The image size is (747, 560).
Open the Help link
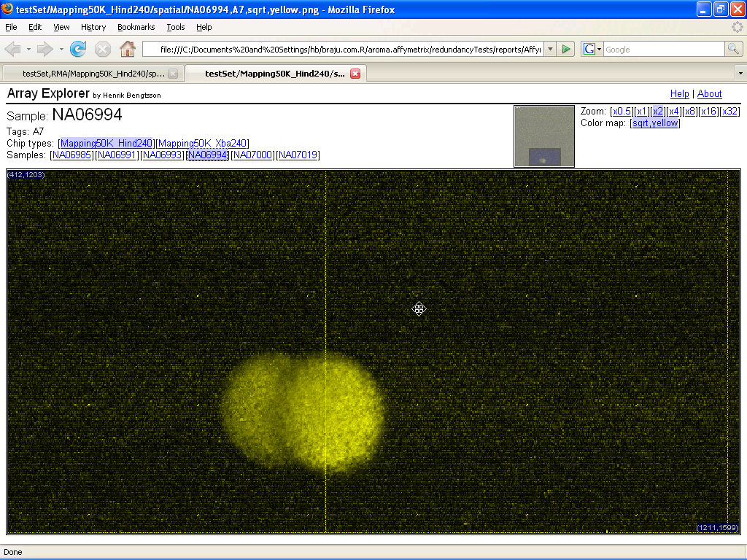(x=679, y=94)
